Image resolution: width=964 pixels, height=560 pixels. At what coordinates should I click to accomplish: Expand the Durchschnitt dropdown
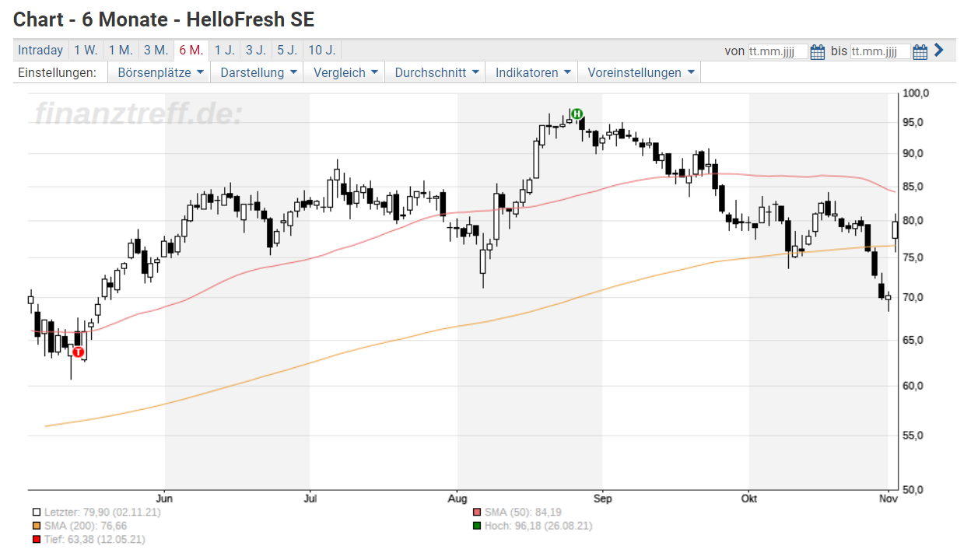436,72
